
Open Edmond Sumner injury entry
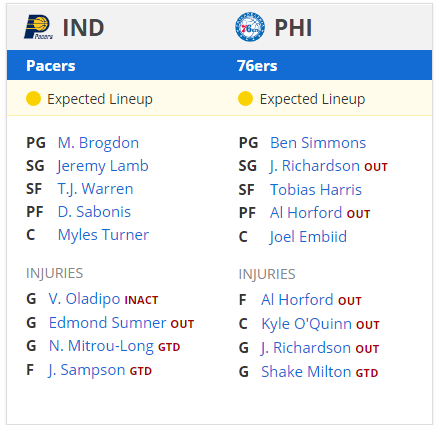coord(107,323)
